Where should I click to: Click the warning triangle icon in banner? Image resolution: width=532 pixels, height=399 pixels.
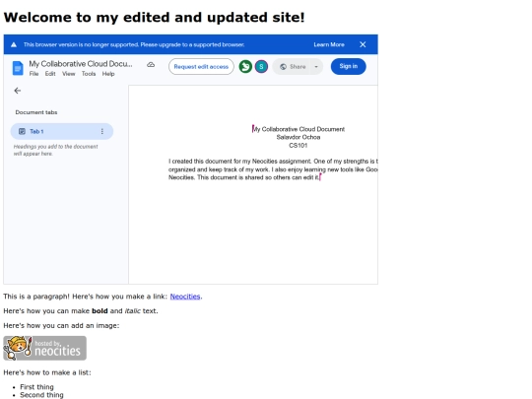click(14, 44)
